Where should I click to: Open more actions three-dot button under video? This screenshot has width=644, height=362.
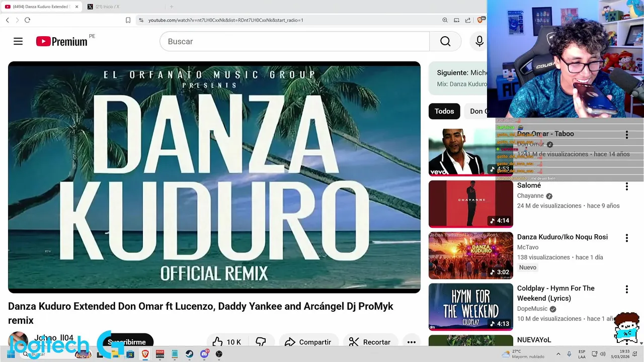[x=412, y=342]
